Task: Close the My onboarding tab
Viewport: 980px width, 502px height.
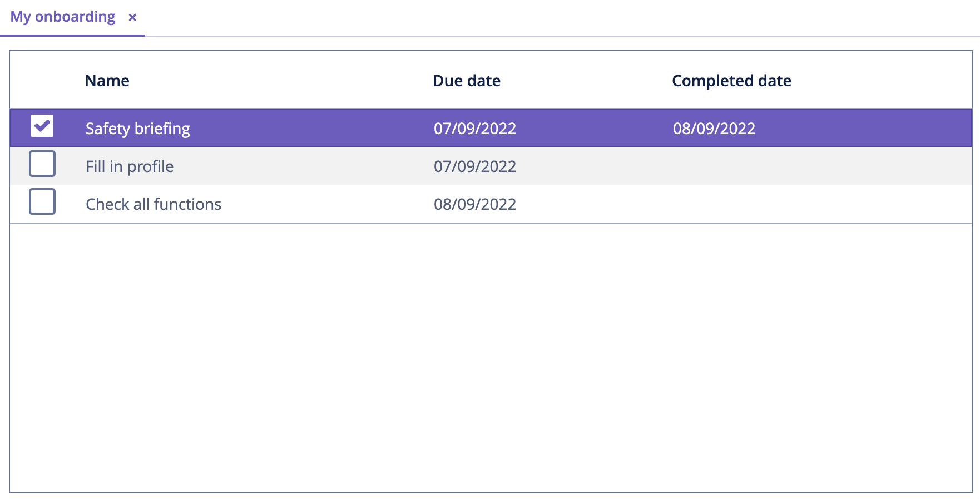Action: (132, 18)
